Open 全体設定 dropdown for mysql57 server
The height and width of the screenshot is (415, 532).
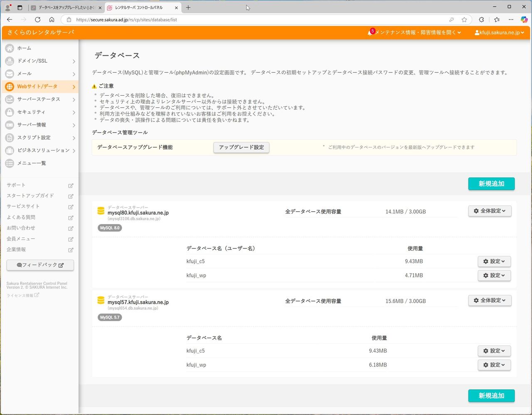point(490,300)
